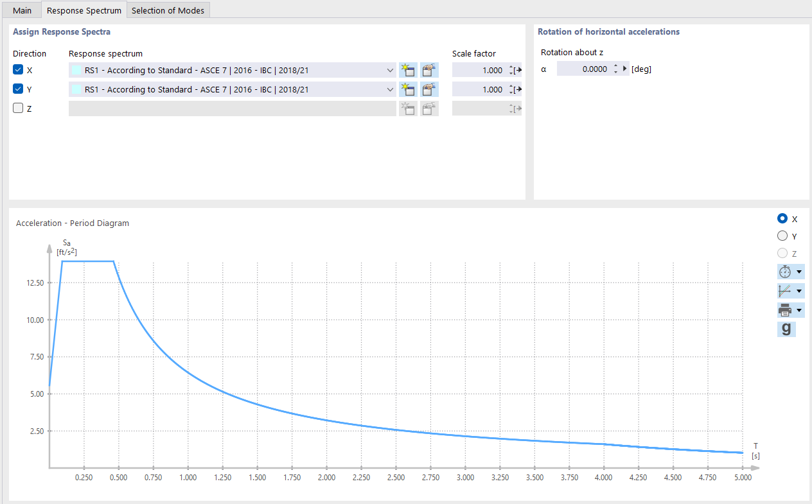This screenshot has width=812, height=504.
Task: Click the arrow next to the rotation angle field
Action: pos(624,68)
